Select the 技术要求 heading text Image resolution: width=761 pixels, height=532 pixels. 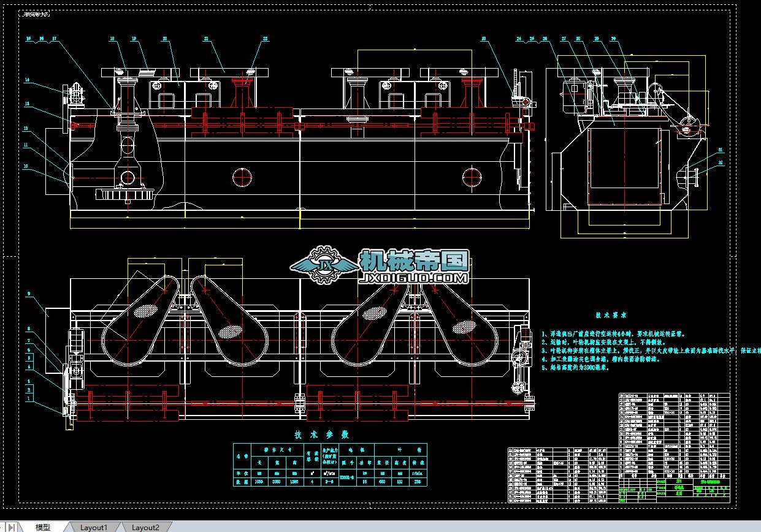pos(611,315)
